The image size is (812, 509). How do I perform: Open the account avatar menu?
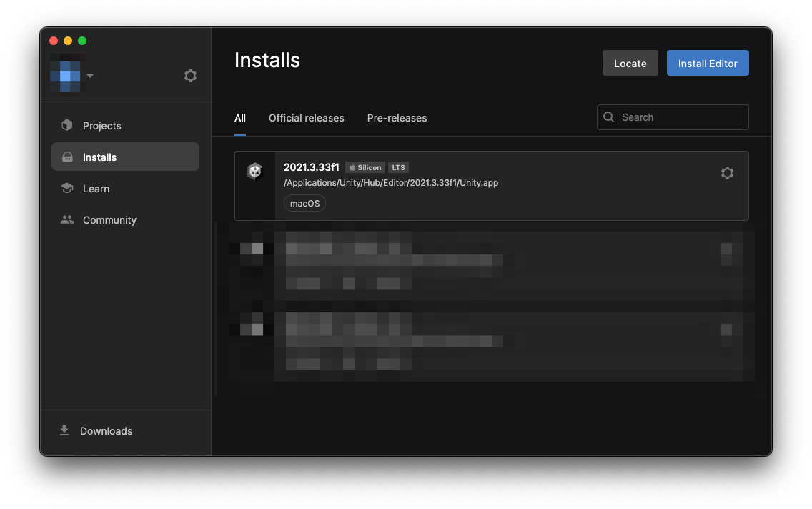[x=66, y=76]
